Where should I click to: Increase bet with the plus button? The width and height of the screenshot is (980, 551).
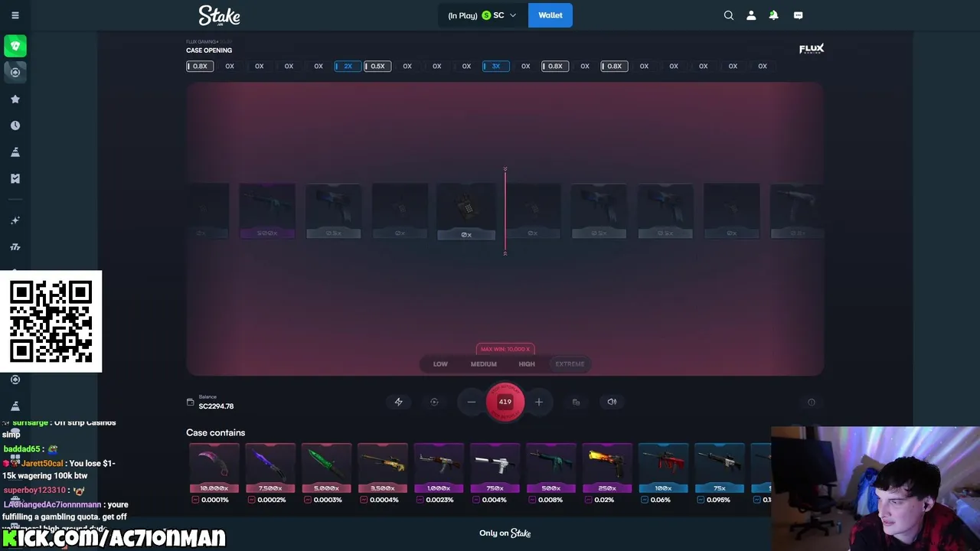539,402
